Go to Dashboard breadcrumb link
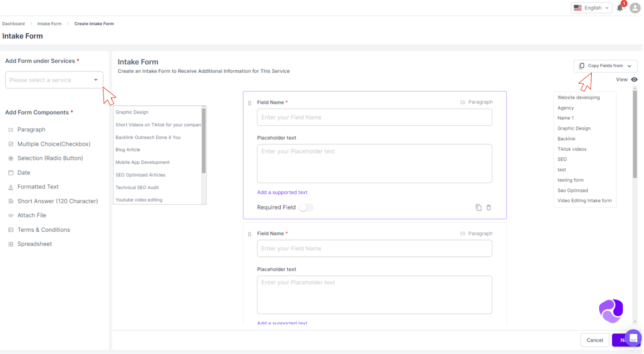This screenshot has height=354, width=644. pos(13,24)
